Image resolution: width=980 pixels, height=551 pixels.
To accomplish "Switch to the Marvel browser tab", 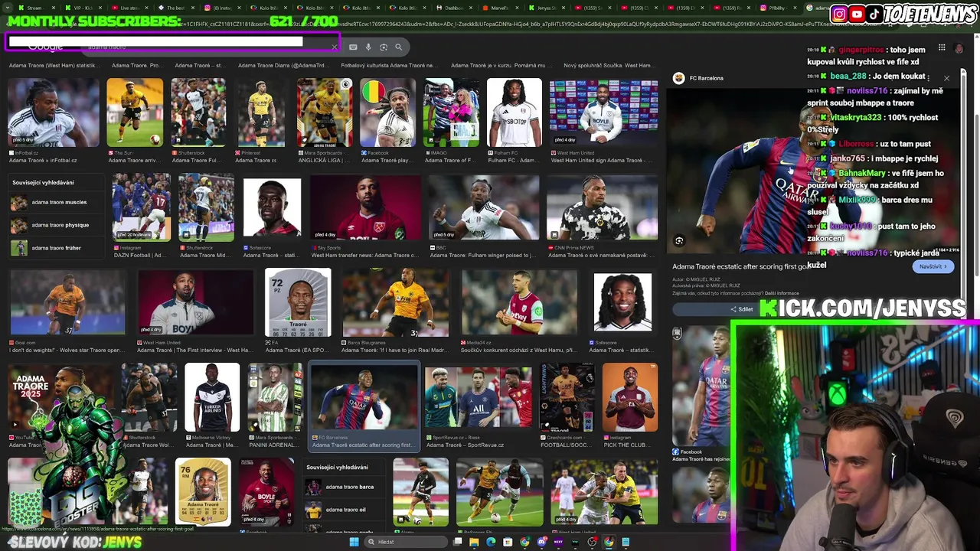I will [x=499, y=8].
